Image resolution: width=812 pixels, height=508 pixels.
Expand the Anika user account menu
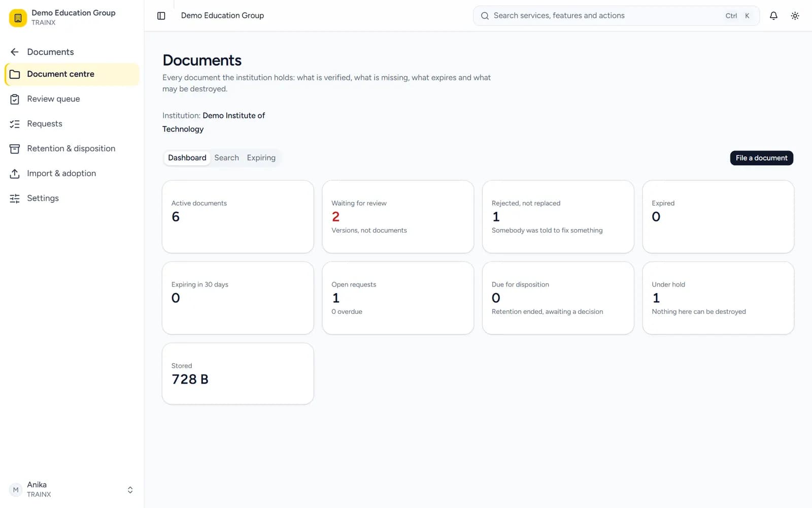click(x=72, y=490)
